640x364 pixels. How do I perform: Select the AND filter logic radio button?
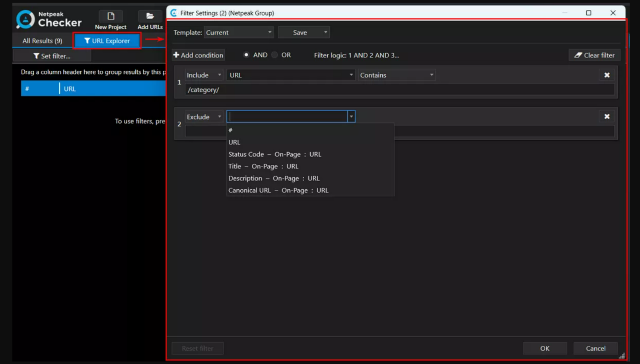tap(246, 55)
